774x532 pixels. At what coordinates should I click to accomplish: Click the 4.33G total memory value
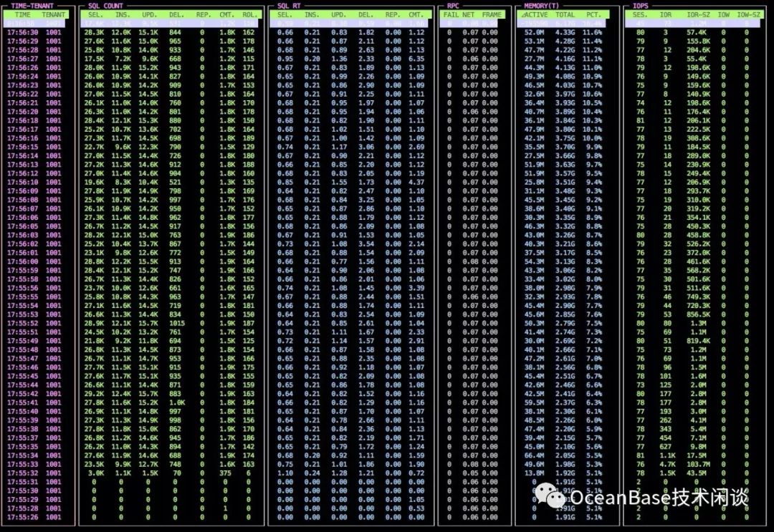(565, 32)
